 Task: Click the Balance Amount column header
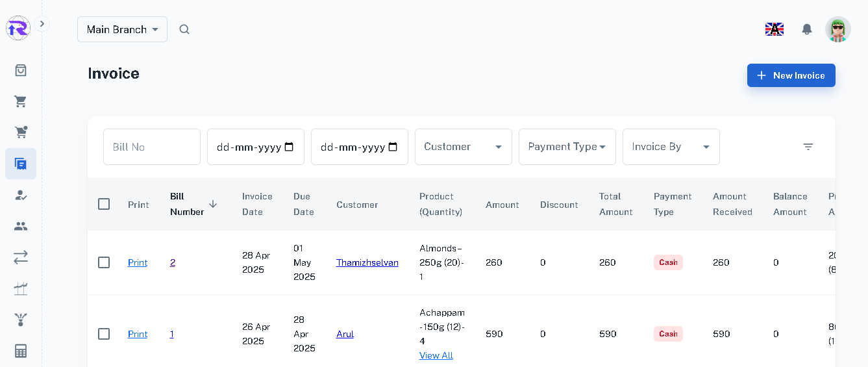(790, 204)
